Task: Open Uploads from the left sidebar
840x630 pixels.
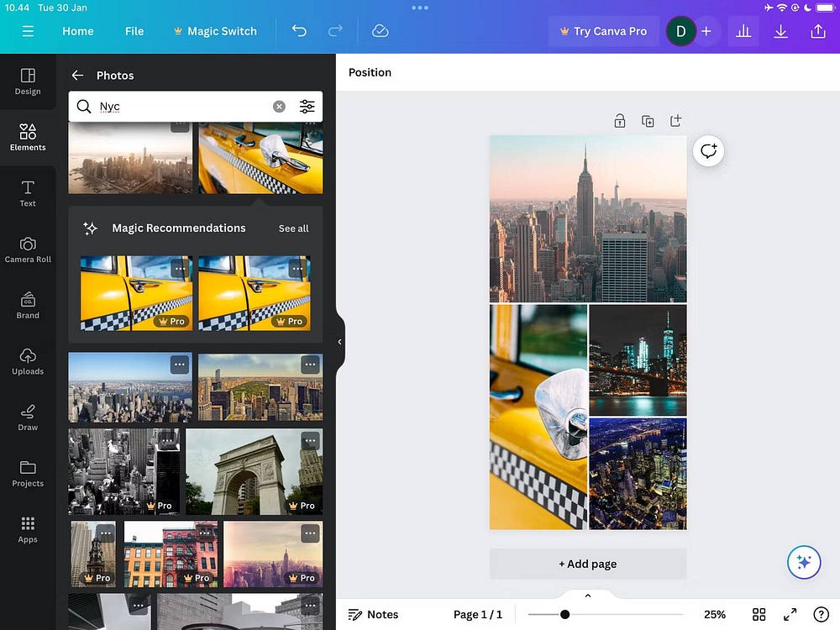Action: point(28,361)
